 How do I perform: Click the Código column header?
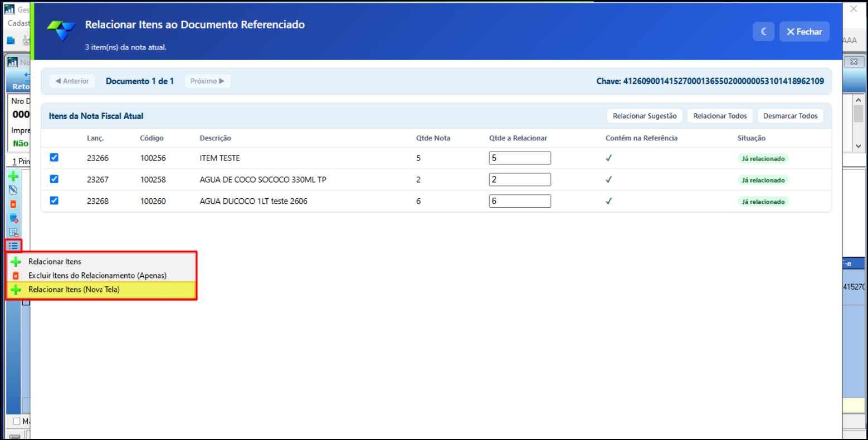(x=152, y=138)
